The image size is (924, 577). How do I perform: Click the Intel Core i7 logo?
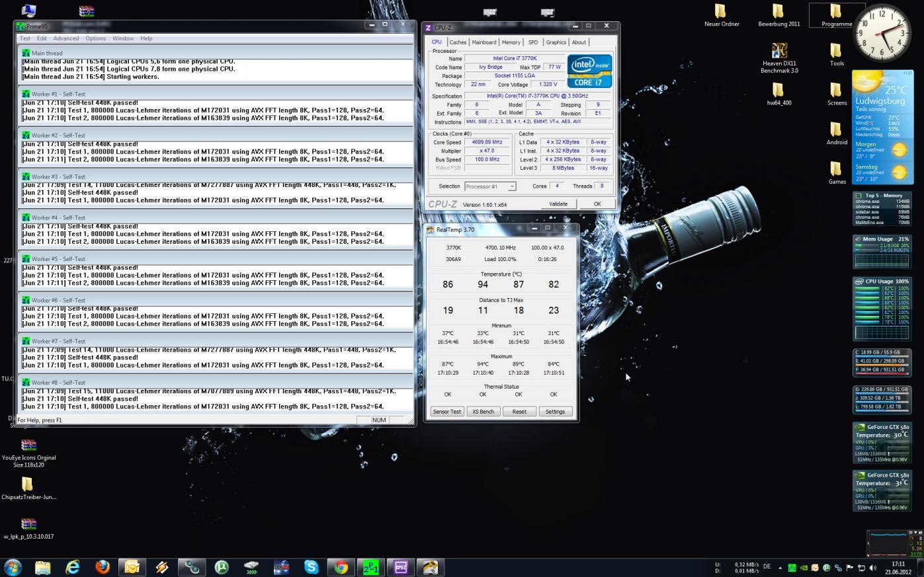pos(589,71)
